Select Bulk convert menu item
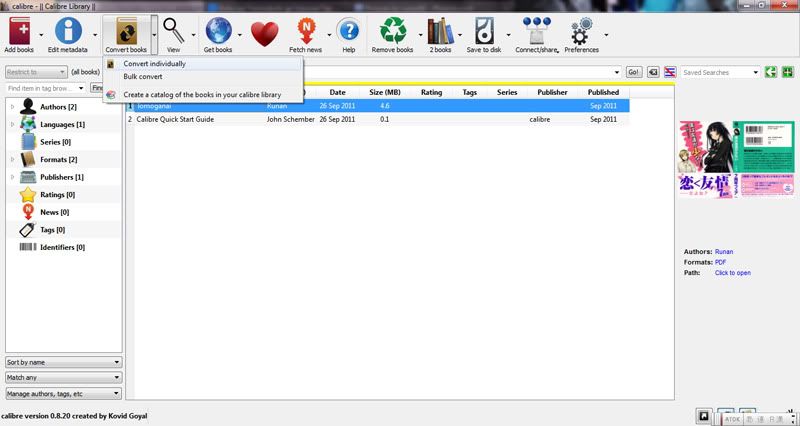Viewport: 800px width, 426px height. [x=203, y=77]
